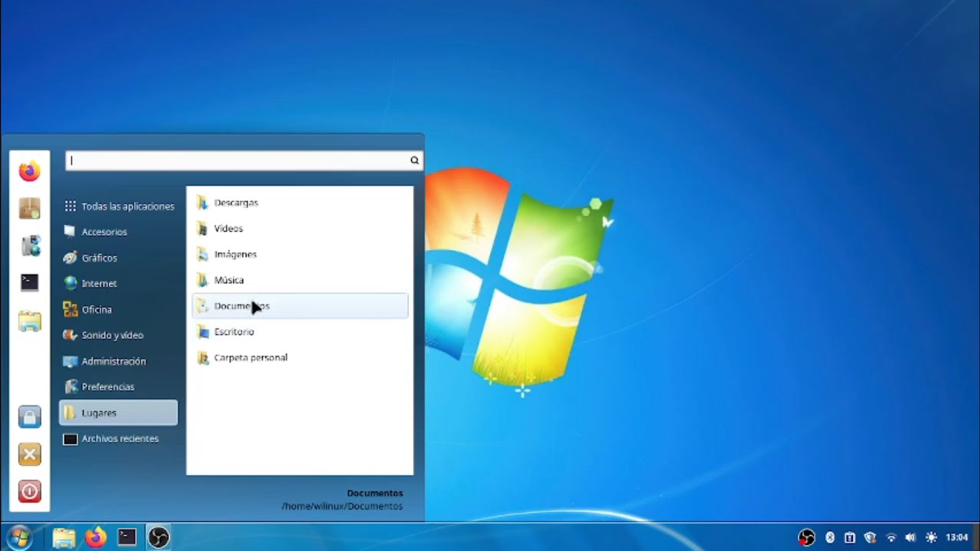
Task: Open the file manager from the taskbar
Action: (x=64, y=538)
